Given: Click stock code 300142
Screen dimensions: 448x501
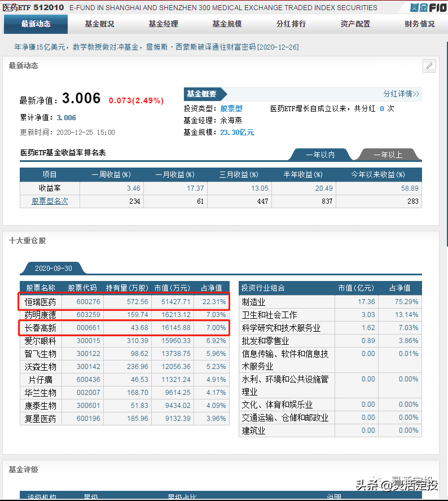Looking at the screenshot, I should (x=88, y=367).
